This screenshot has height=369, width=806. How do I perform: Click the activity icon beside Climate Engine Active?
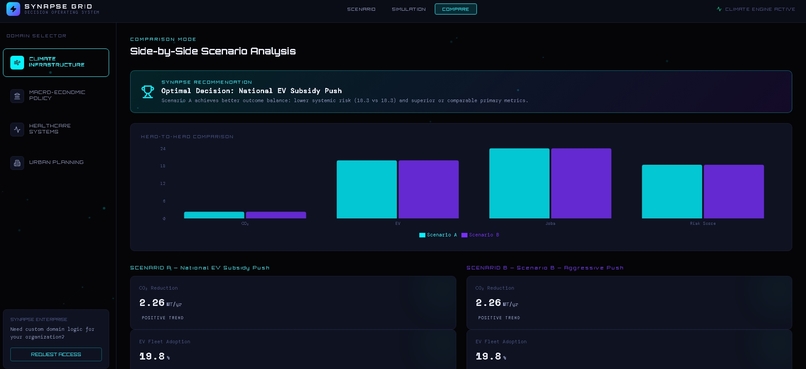(x=719, y=9)
